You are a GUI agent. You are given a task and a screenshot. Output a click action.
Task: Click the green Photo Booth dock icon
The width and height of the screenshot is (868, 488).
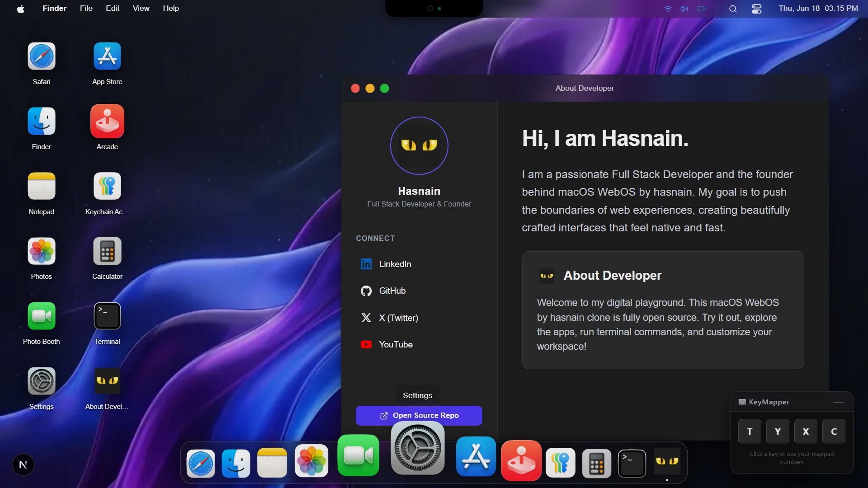coord(359,455)
